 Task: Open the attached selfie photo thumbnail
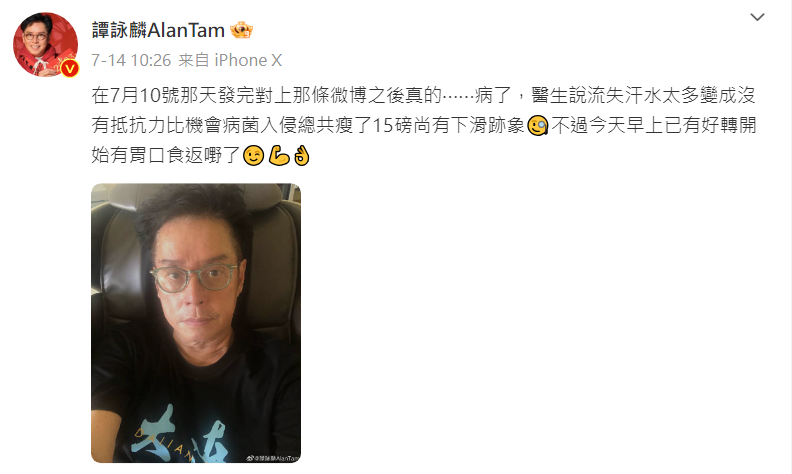click(196, 323)
